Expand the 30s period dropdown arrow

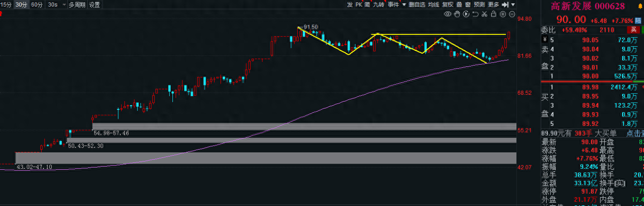coord(64,4)
